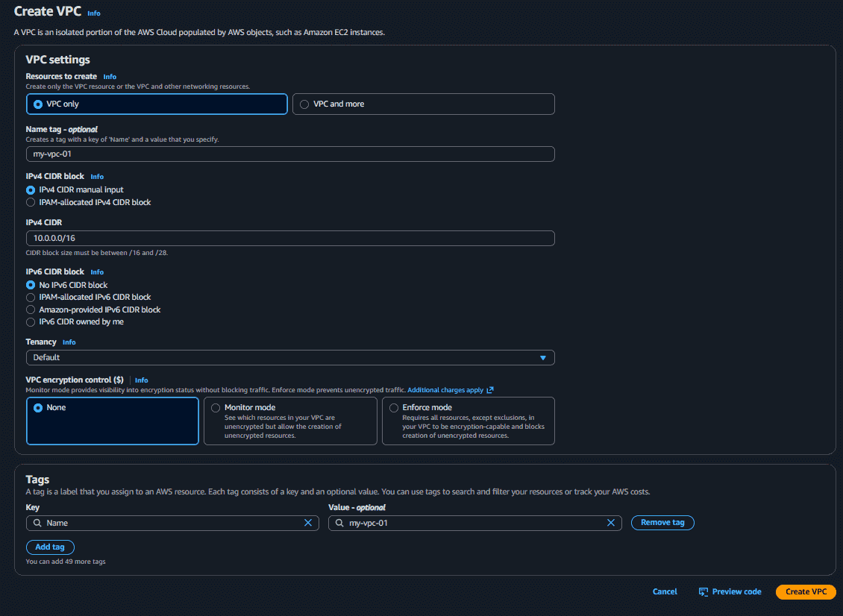The height and width of the screenshot is (616, 843).
Task: Click the Preview code icon
Action: tap(703, 592)
